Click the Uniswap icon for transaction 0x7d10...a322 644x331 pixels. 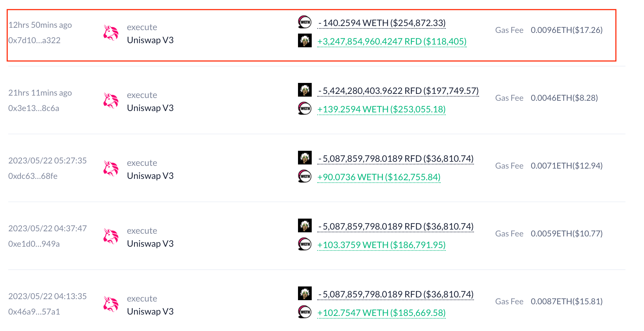click(x=111, y=33)
